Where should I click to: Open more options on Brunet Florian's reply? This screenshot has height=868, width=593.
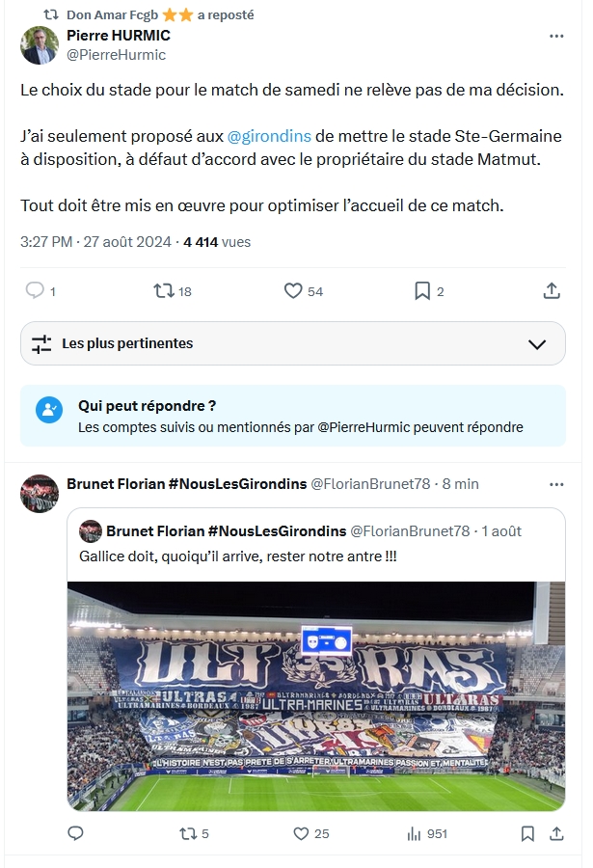coord(556,483)
